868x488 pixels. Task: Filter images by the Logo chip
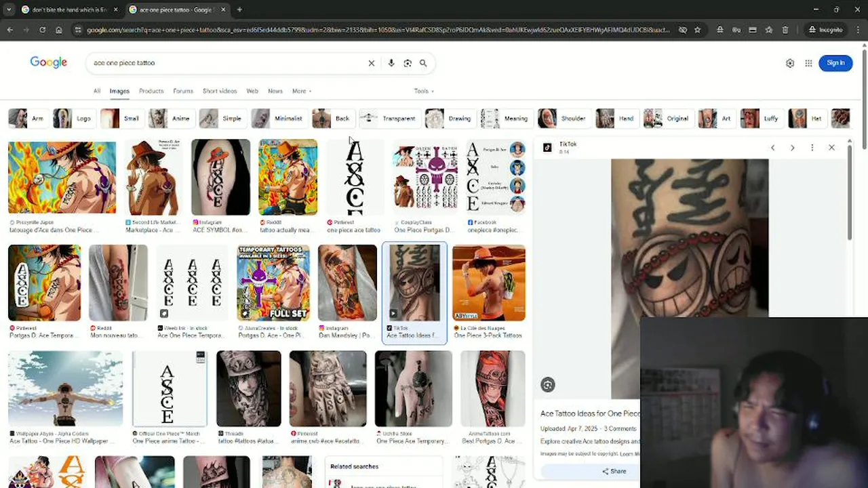click(x=74, y=119)
